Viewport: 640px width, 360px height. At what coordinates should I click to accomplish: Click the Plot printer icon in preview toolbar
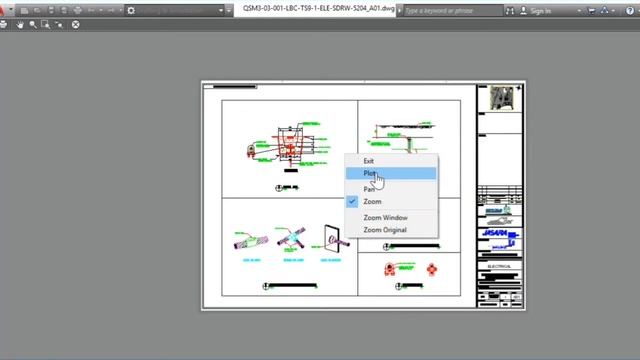coord(3,24)
